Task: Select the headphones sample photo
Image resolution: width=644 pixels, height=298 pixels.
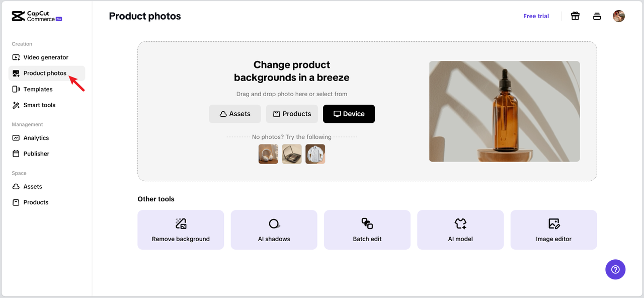Action: pos(268,154)
